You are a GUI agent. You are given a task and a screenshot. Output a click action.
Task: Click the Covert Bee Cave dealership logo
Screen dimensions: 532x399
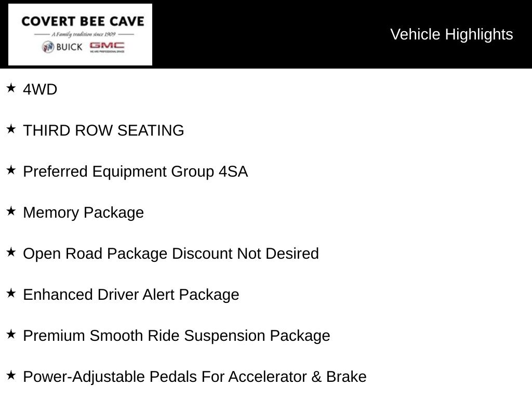pos(80,35)
